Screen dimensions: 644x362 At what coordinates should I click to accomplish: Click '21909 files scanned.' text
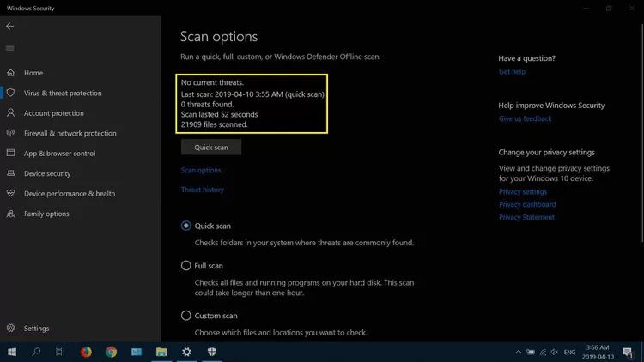pos(215,124)
